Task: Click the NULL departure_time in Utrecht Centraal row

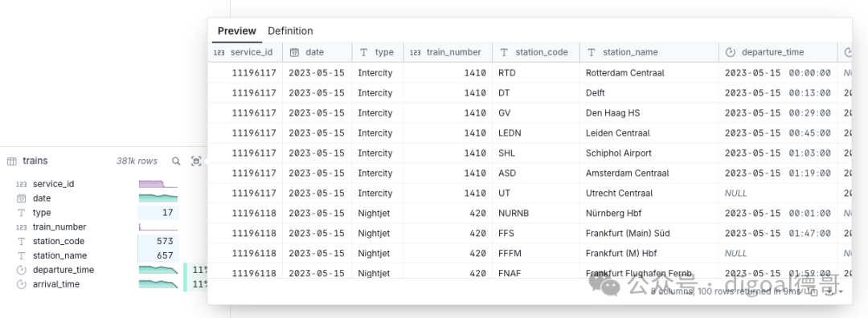Action: click(x=778, y=193)
